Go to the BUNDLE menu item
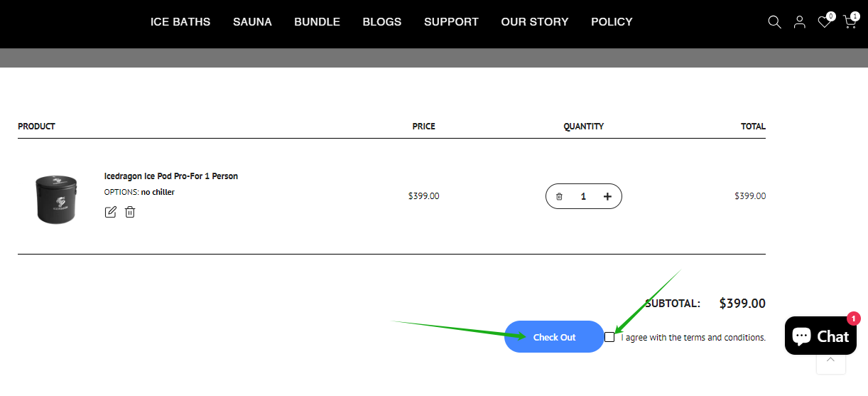The height and width of the screenshot is (396, 868). pyautogui.click(x=317, y=22)
